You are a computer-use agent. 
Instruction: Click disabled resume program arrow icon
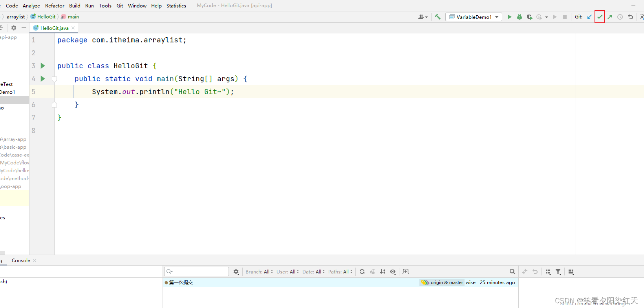coord(554,17)
